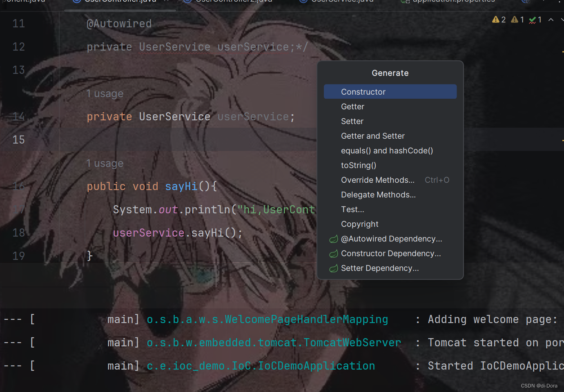This screenshot has height=392, width=564.
Task: Click the typo checkmark indicator showing 1
Action: point(535,20)
